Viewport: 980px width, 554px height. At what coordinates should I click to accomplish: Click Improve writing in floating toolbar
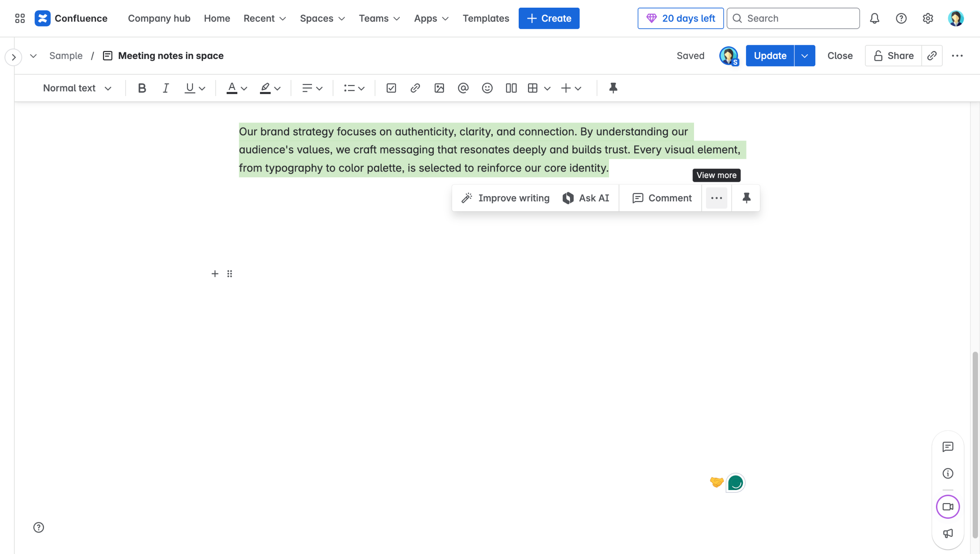coord(506,198)
